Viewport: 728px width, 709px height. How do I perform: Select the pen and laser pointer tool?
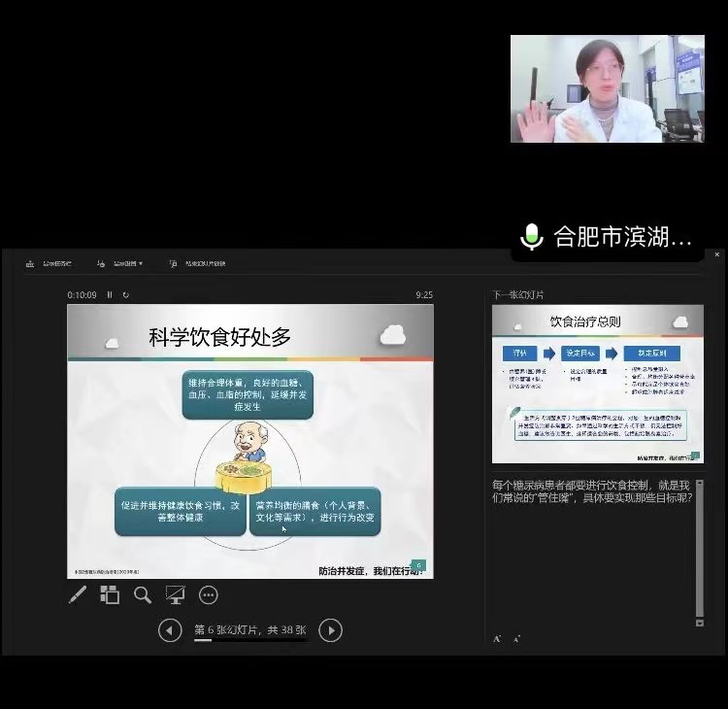pos(78,594)
